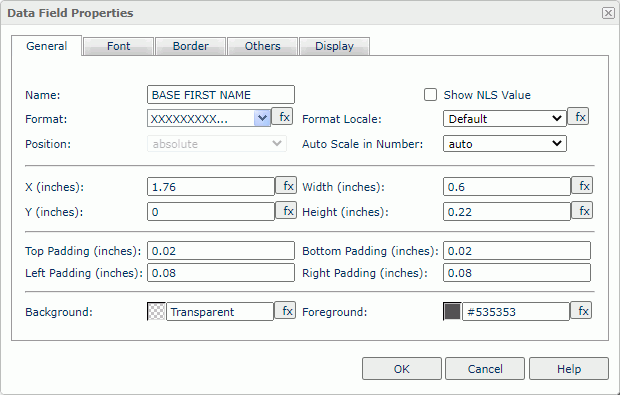Click the X (inches) input field
The image size is (620, 395).
[x=211, y=187]
